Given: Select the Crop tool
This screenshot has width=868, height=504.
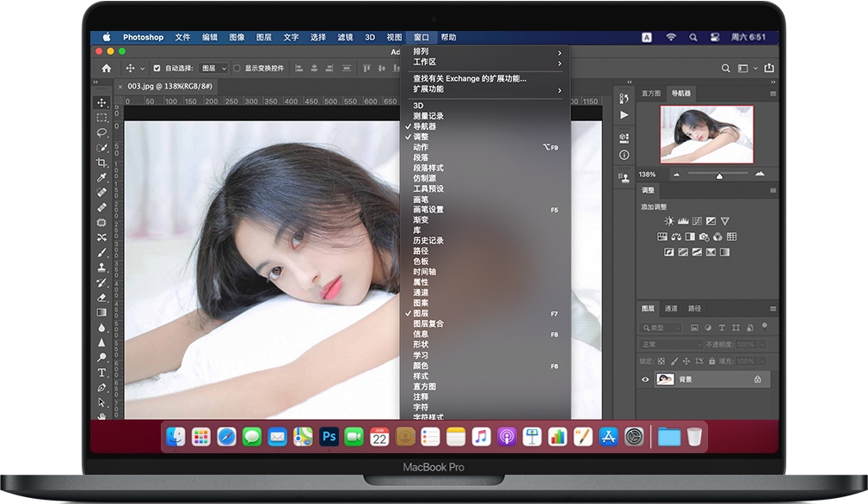Looking at the screenshot, I should tap(102, 159).
